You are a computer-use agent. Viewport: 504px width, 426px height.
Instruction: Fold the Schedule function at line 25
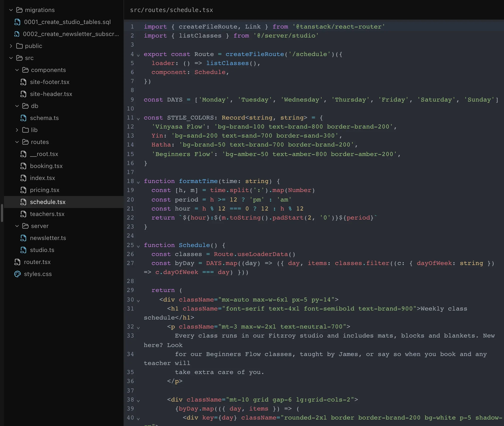[138, 246]
